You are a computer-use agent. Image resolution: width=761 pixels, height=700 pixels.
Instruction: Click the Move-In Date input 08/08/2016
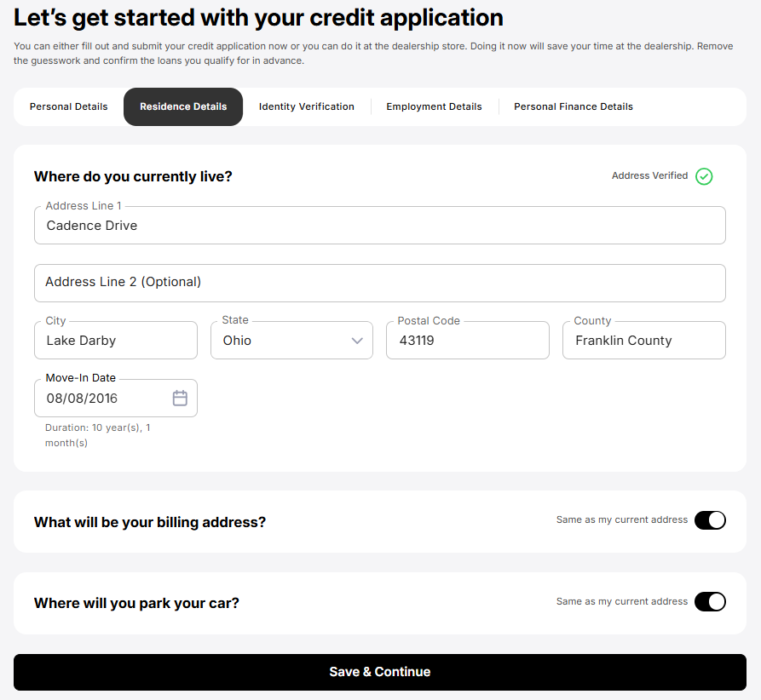coord(116,398)
